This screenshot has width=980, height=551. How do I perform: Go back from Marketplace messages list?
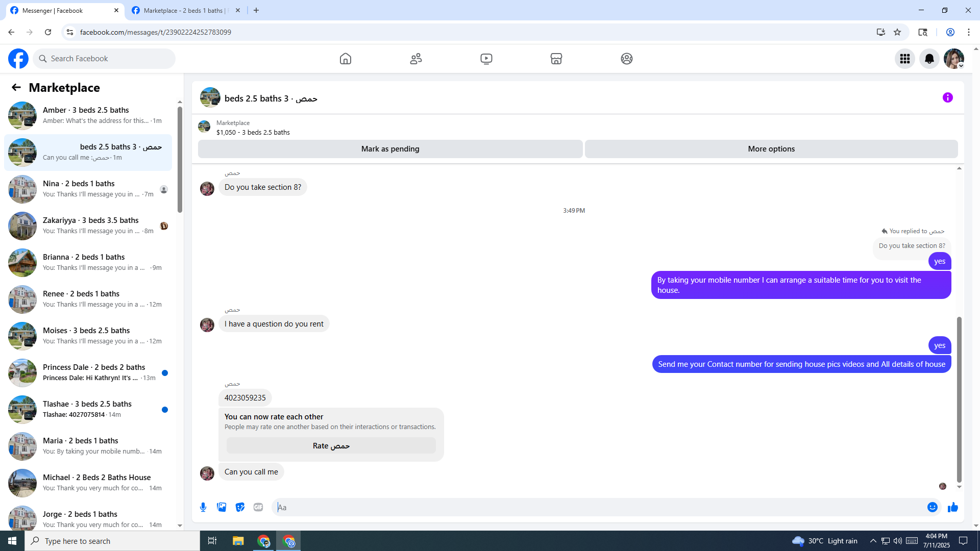click(x=16, y=87)
